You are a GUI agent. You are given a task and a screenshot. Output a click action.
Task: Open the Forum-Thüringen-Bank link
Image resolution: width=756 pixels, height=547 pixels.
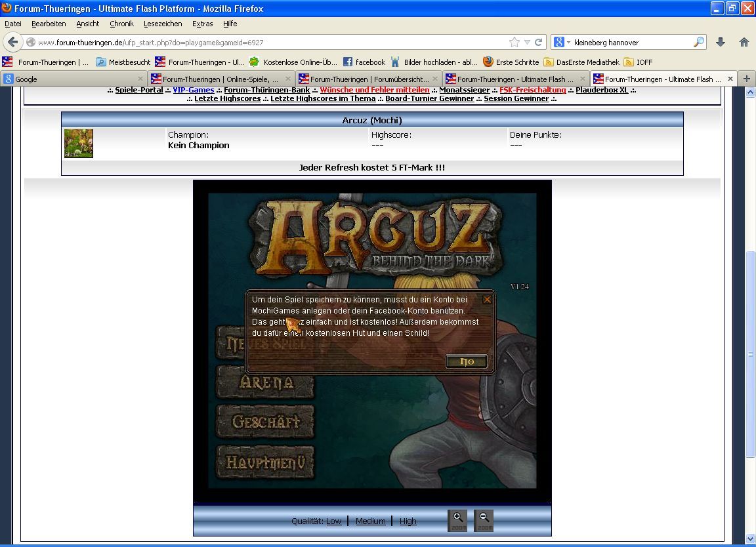pyautogui.click(x=266, y=90)
